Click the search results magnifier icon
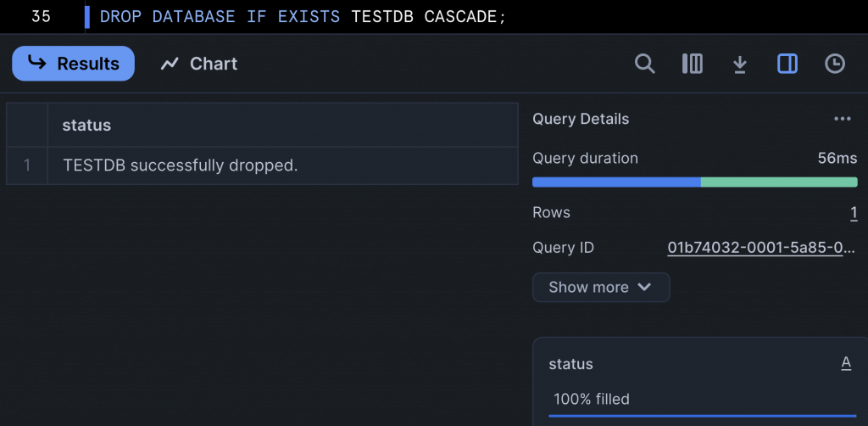 coord(645,64)
